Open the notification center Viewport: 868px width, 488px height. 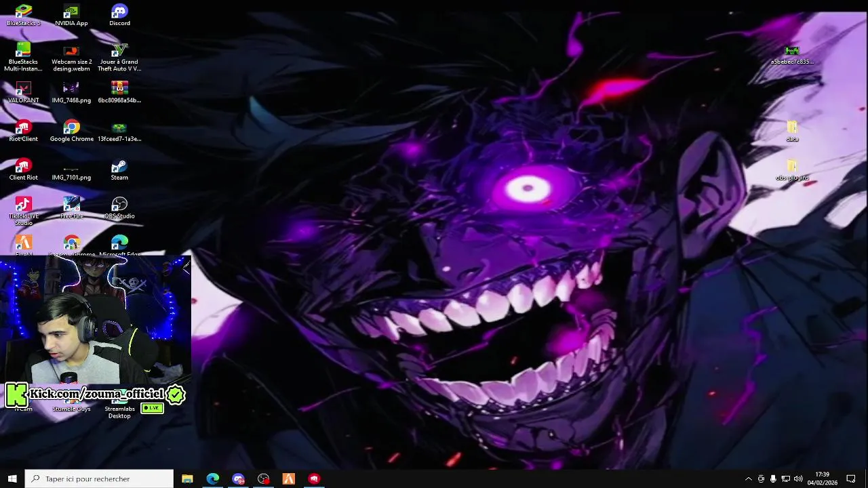[851, 479]
